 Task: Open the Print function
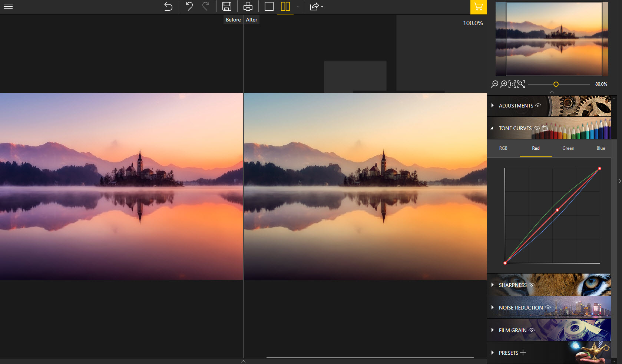[x=248, y=6]
